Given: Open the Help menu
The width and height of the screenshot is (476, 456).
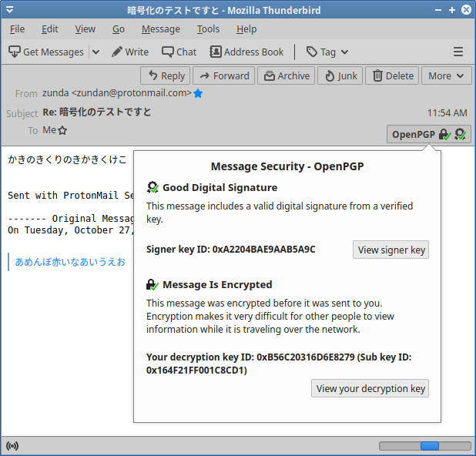Looking at the screenshot, I should 246,29.
